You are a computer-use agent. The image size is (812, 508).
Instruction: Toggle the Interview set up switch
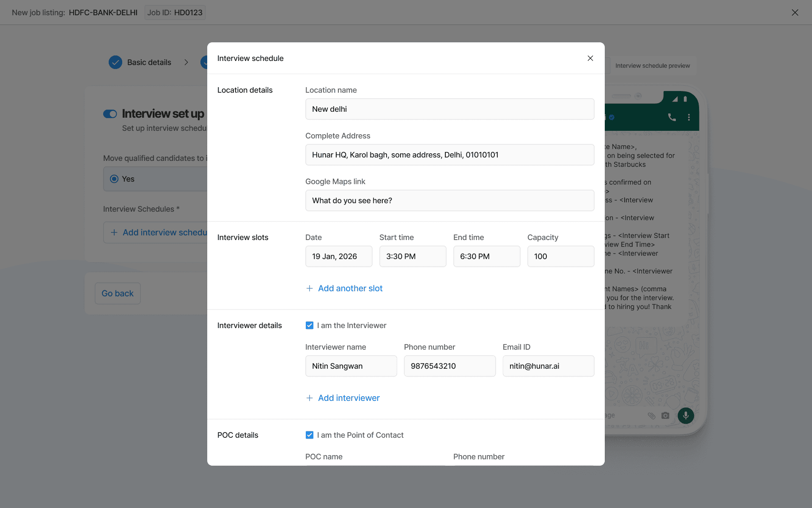110,114
